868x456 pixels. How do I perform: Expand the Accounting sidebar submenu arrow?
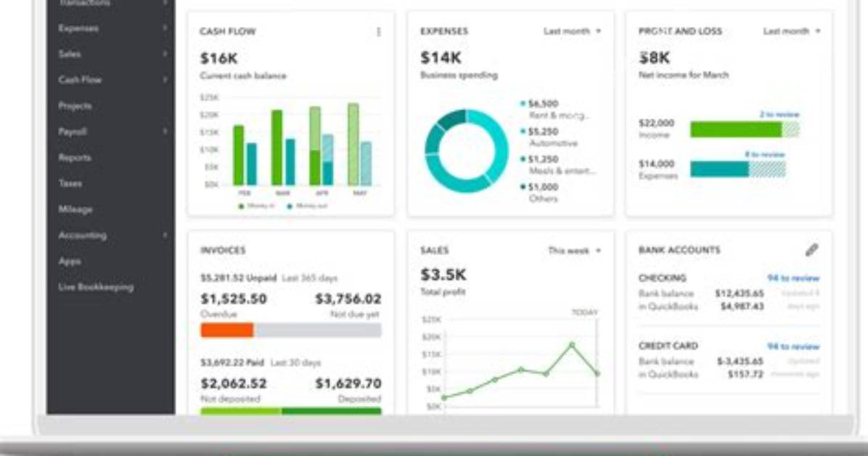click(165, 235)
